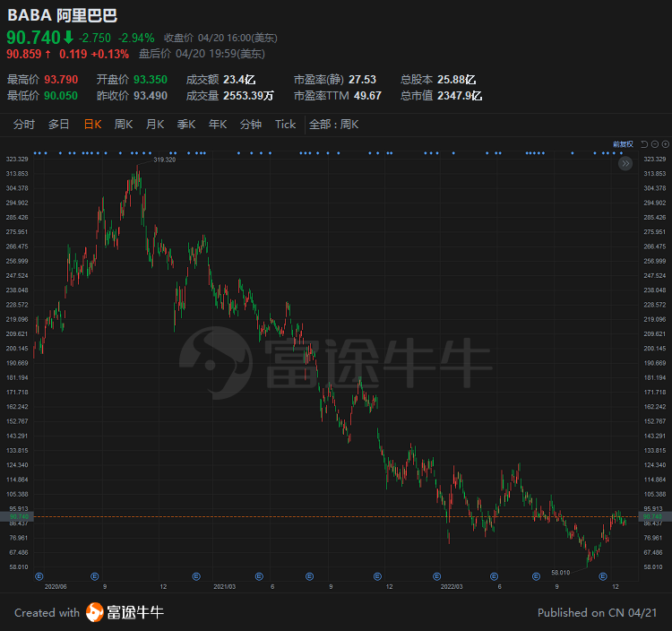Click the 2021/03 date label on the time axis
The height and width of the screenshot is (631, 672).
pyautogui.click(x=225, y=586)
